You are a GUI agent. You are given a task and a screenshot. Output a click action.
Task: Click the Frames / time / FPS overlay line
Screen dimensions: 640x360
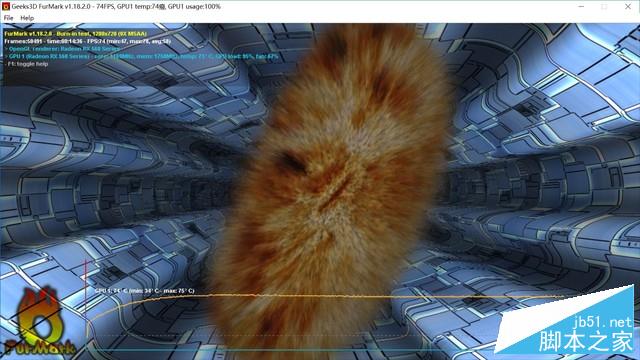87,41
